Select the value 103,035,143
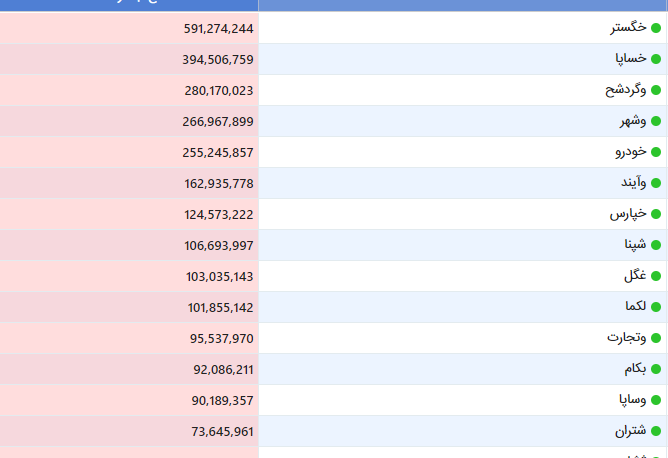 click(x=220, y=277)
